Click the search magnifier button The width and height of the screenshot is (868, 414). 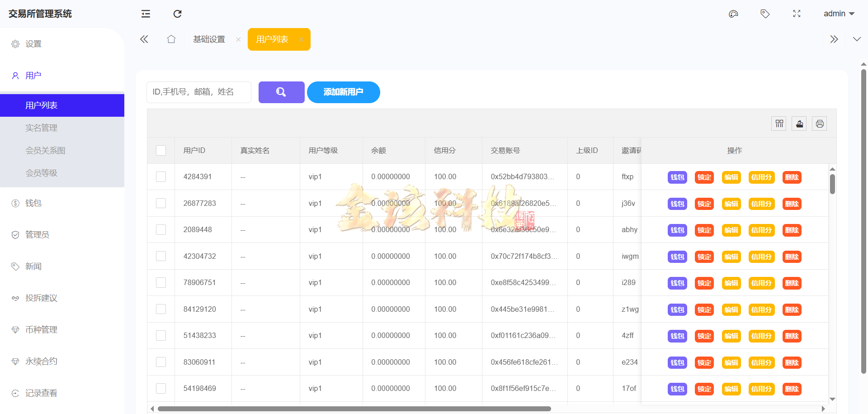tap(281, 92)
